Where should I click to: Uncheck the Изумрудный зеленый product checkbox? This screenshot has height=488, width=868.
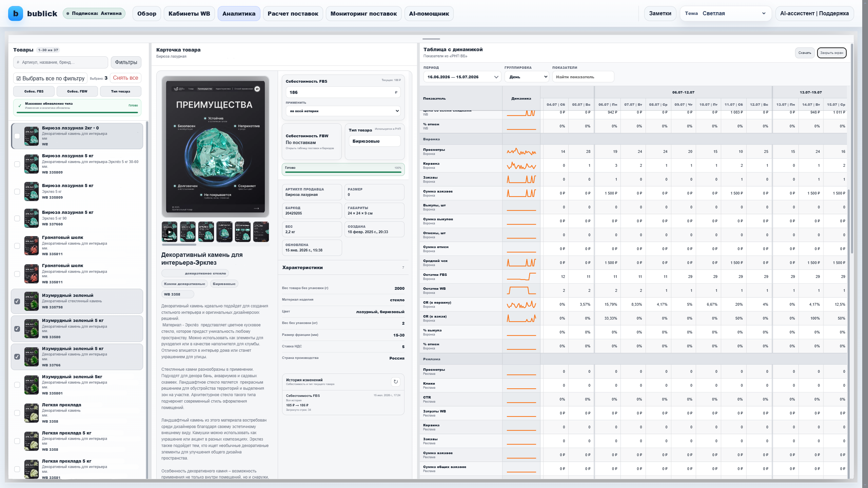[17, 301]
